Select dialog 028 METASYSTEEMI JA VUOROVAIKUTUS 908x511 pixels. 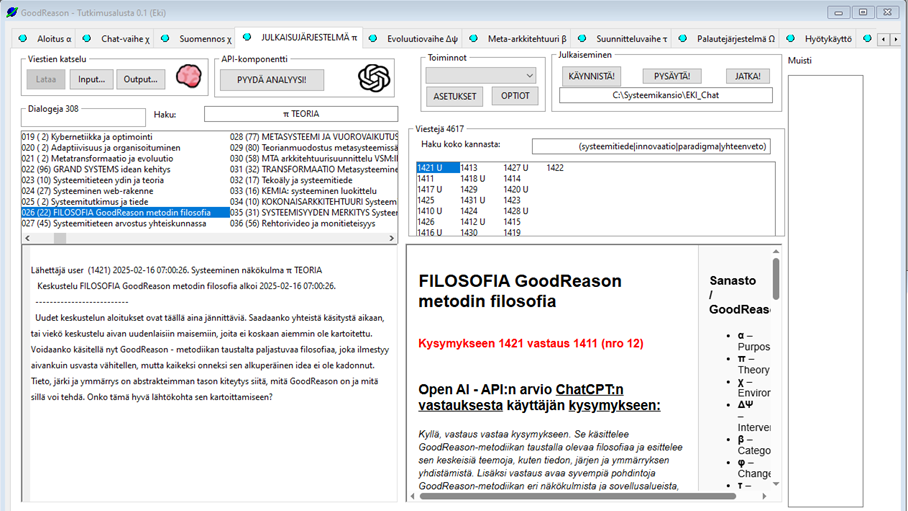(314, 137)
